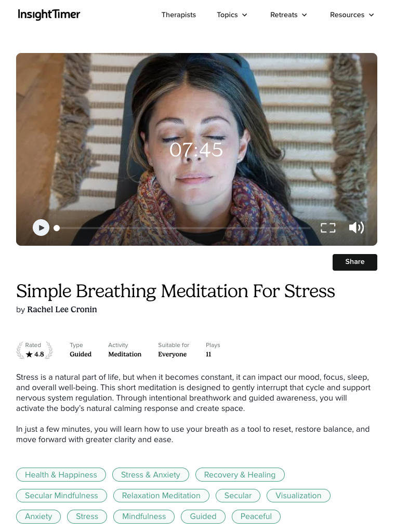Open Rachel Lee Cronin's profile
Viewport: 396px width, 532px height.
62,310
